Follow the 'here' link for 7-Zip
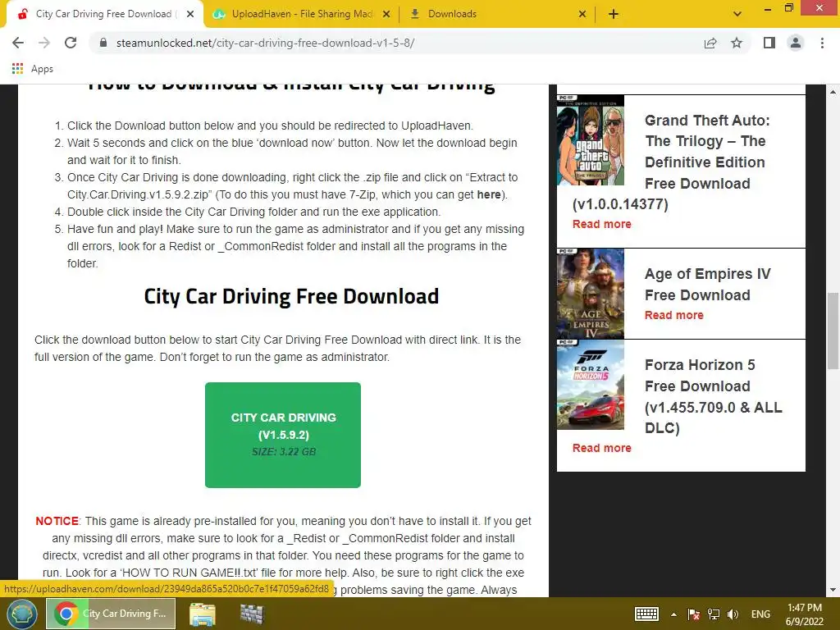 click(489, 194)
